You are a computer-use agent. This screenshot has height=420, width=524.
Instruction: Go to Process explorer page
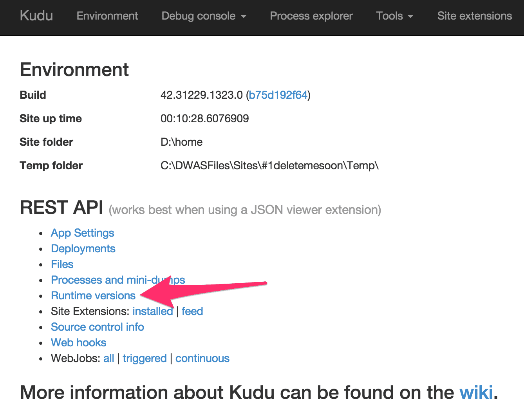click(311, 16)
